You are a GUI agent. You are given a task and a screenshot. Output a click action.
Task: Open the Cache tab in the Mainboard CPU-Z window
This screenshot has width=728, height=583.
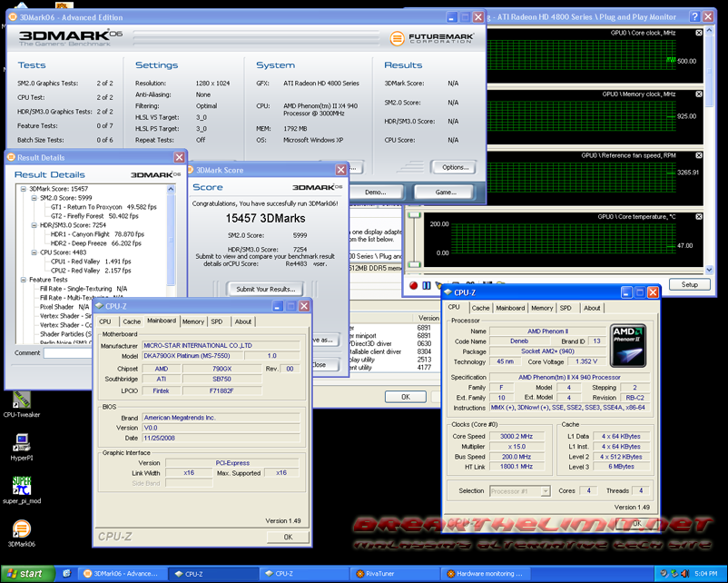pos(132,321)
